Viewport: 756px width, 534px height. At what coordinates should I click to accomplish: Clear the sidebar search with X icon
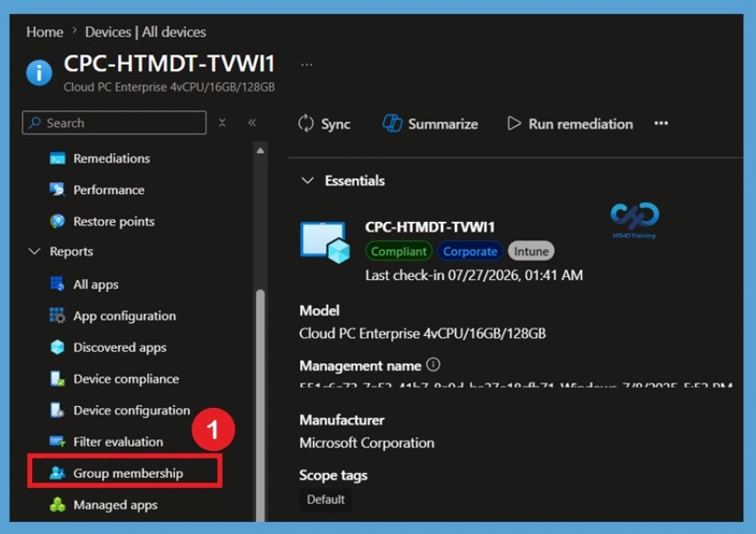tap(222, 122)
